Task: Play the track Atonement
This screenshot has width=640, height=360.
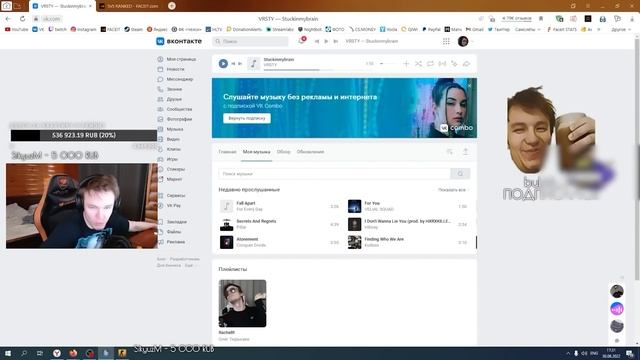Action: (x=279, y=242)
